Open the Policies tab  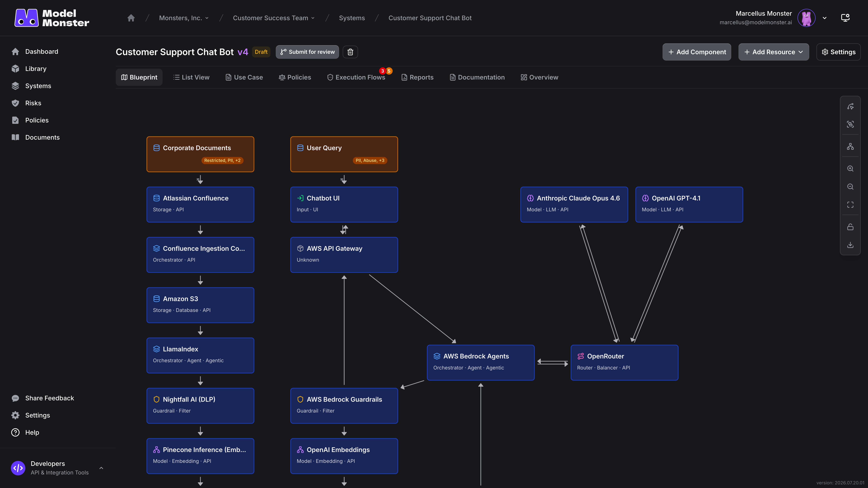(x=295, y=77)
